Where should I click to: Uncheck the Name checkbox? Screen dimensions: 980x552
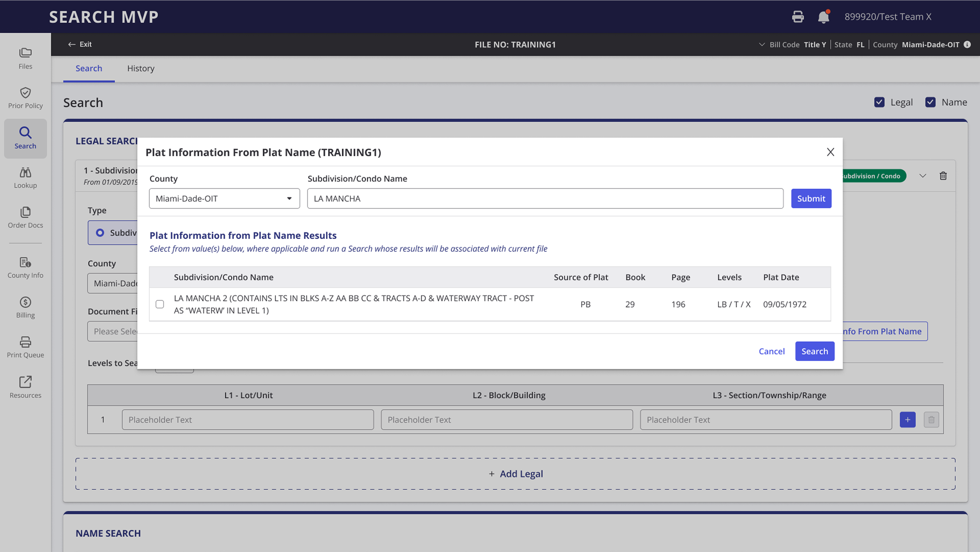click(x=930, y=102)
